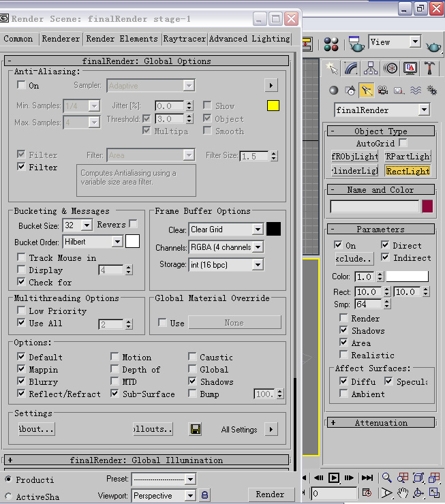Screen dimensions: 445x504
Task: Switch to the Render Elements tab
Action: click(122, 39)
